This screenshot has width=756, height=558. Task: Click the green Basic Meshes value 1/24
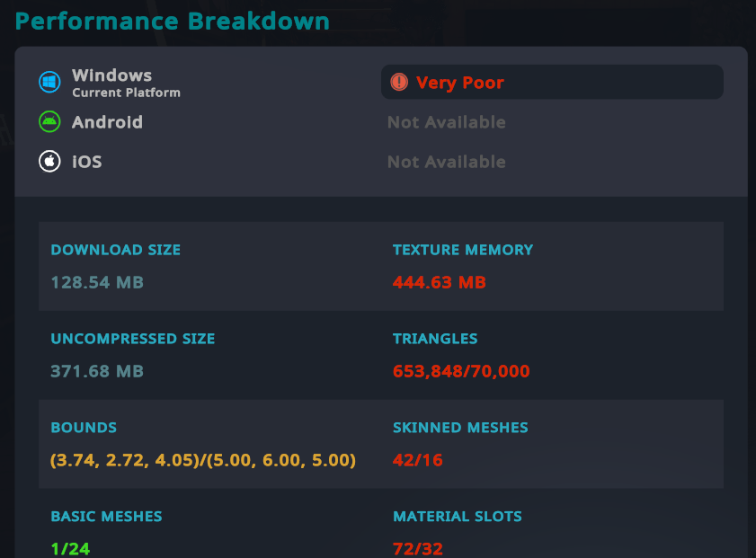(70, 549)
